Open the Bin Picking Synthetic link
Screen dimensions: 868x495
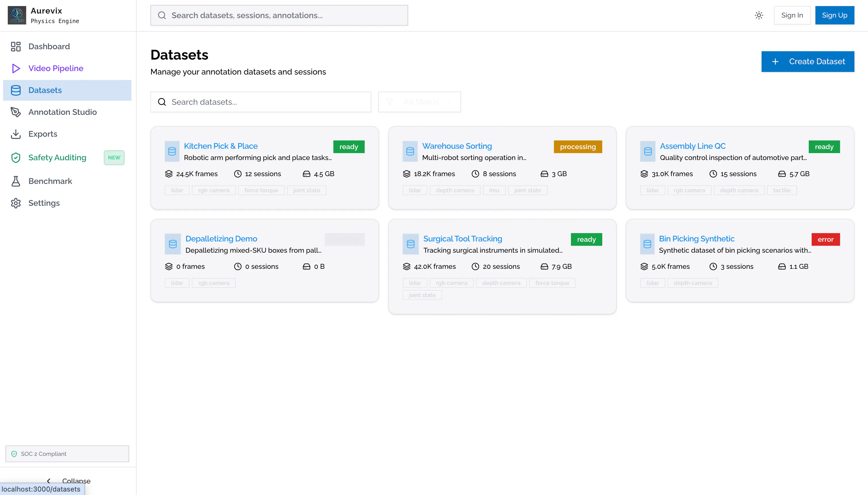coord(696,239)
